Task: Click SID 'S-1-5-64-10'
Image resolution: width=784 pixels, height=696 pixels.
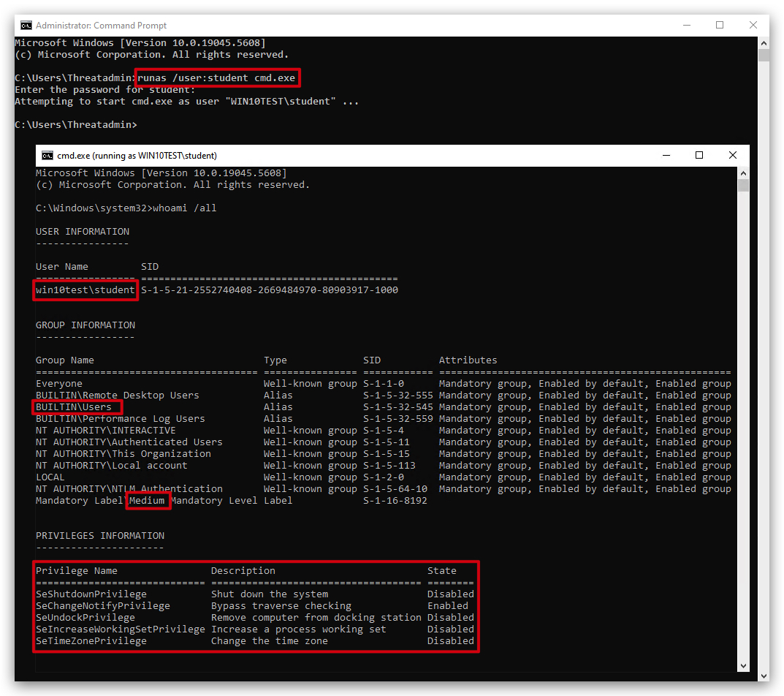Action: tap(395, 489)
